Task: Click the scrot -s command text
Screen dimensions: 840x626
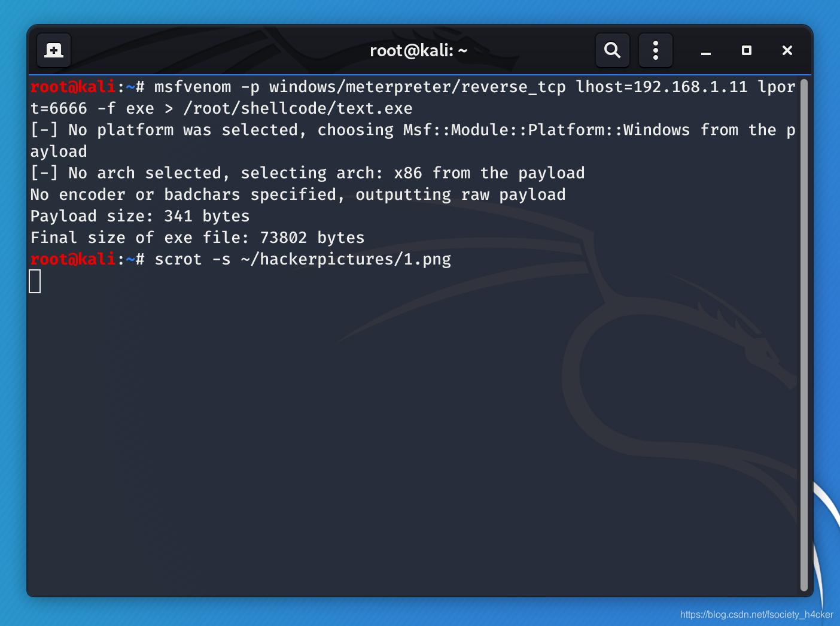Action: coord(193,259)
